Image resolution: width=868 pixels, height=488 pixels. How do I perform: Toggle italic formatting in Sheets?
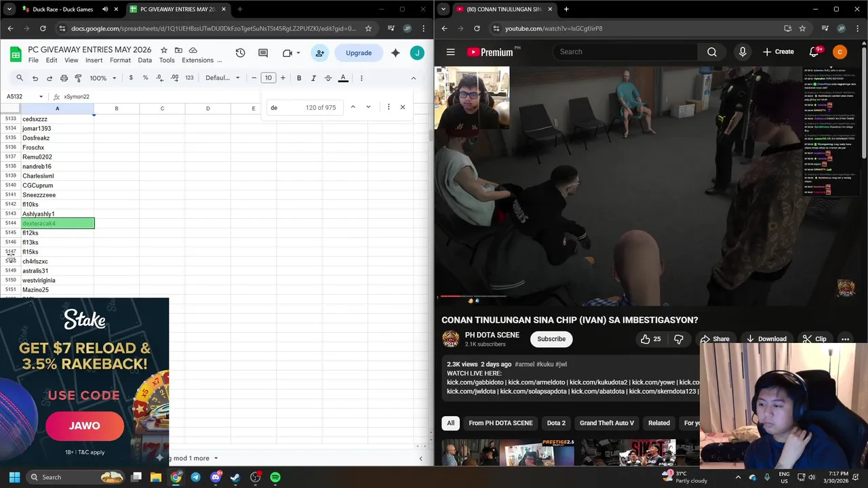click(x=313, y=78)
